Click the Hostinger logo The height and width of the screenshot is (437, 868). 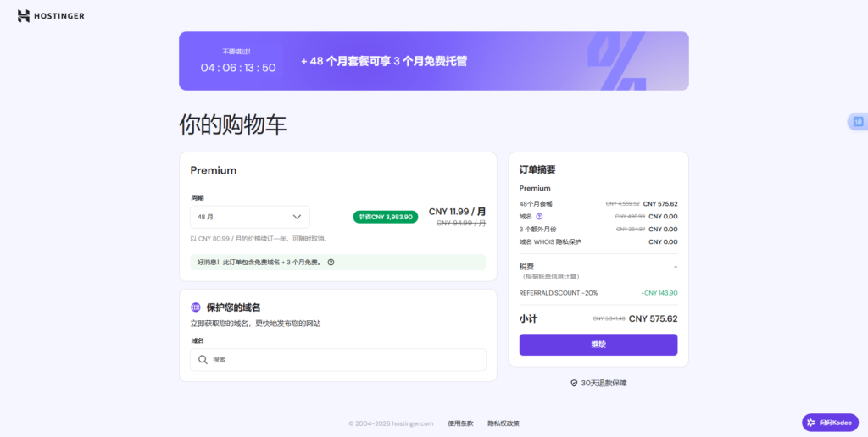[x=51, y=16]
